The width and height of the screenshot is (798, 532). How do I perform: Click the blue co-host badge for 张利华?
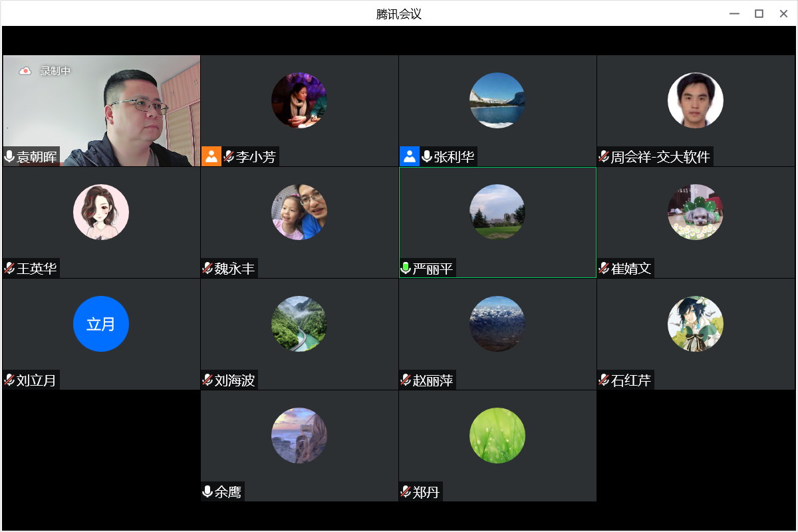pos(410,157)
